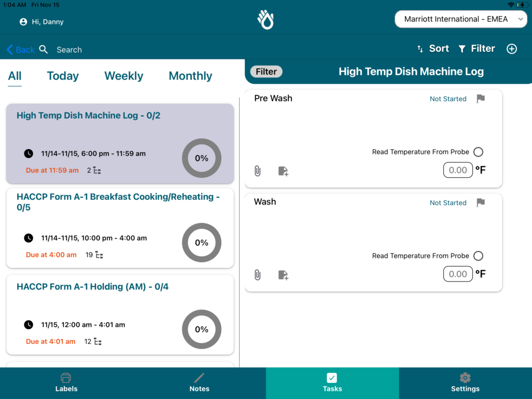Flag the Wash task

[480, 203]
